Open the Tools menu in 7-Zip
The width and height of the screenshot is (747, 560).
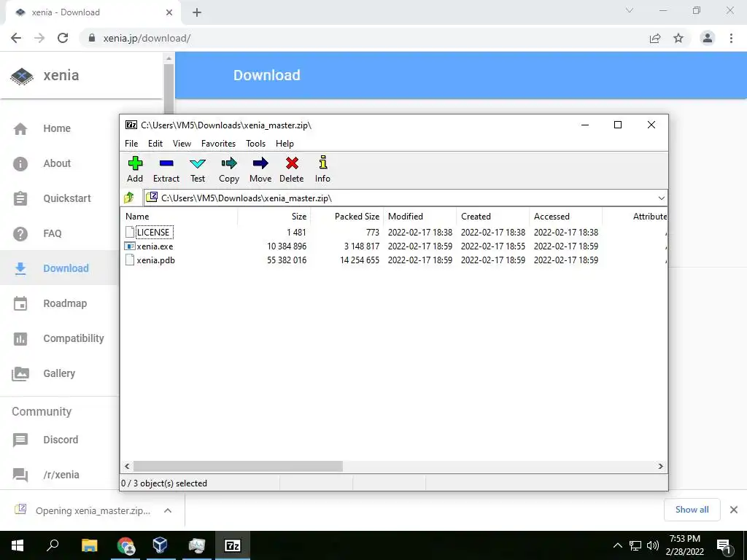point(256,144)
